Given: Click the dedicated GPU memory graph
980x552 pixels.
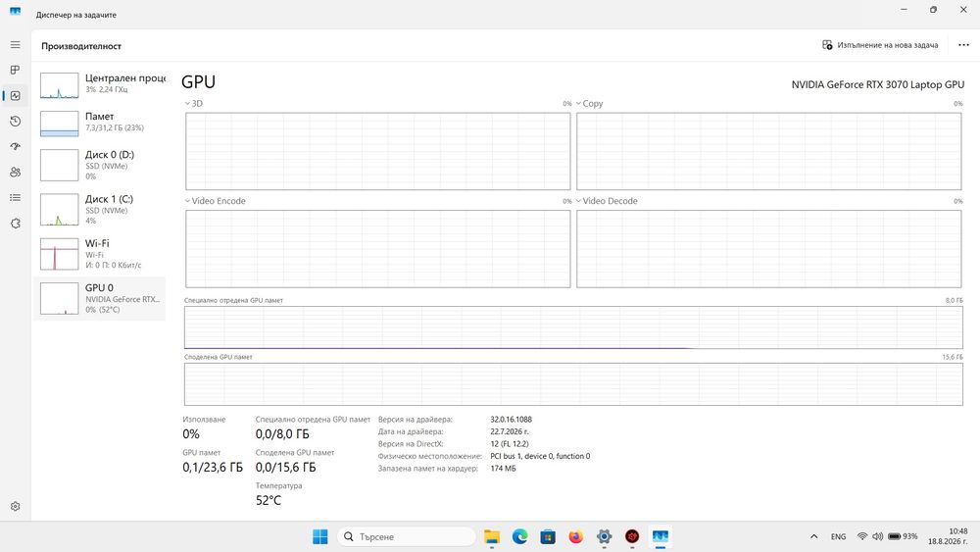Looking at the screenshot, I should point(573,327).
